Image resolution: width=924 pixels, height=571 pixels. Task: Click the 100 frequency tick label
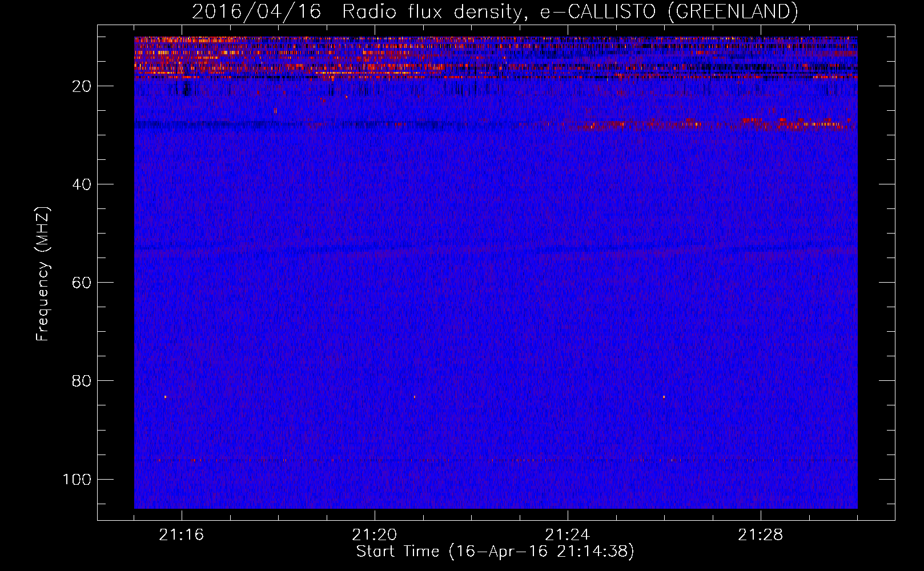coord(77,479)
